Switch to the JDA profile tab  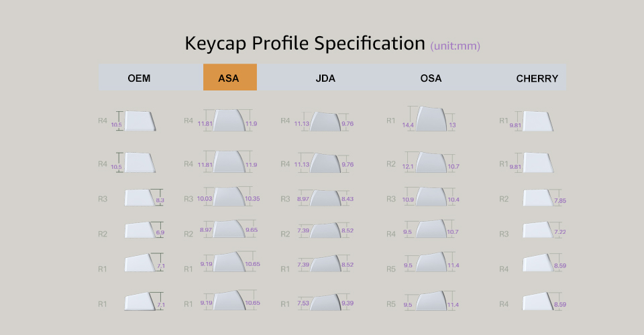click(x=325, y=78)
